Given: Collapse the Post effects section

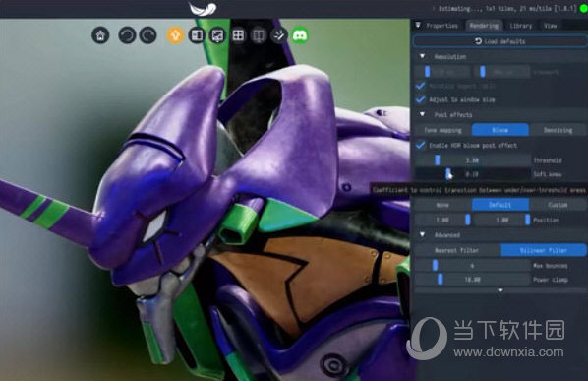Looking at the screenshot, I should (x=422, y=114).
